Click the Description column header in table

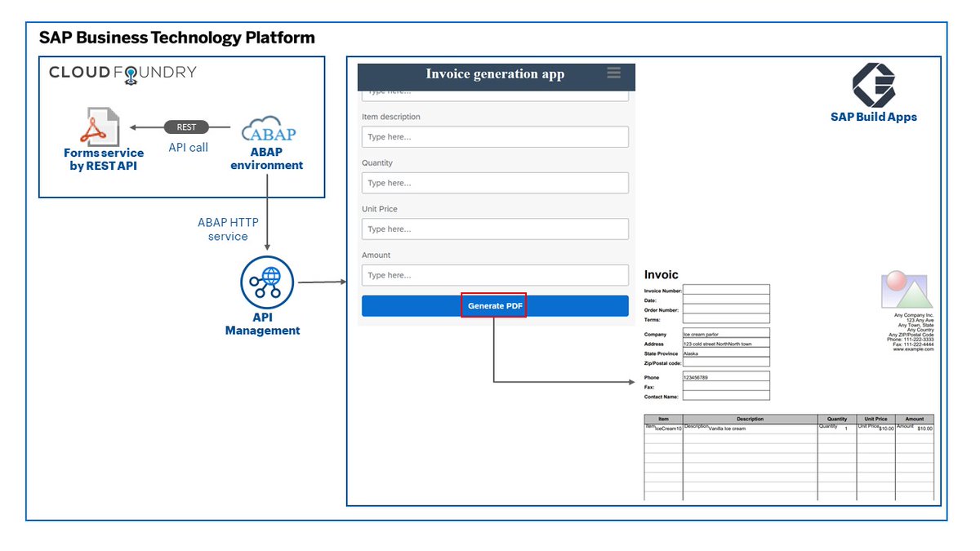pos(750,419)
